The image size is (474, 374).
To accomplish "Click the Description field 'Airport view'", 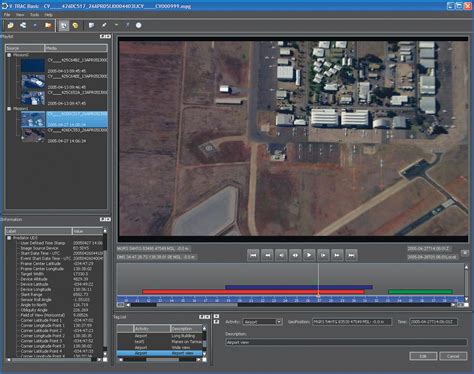I will pos(346,342).
